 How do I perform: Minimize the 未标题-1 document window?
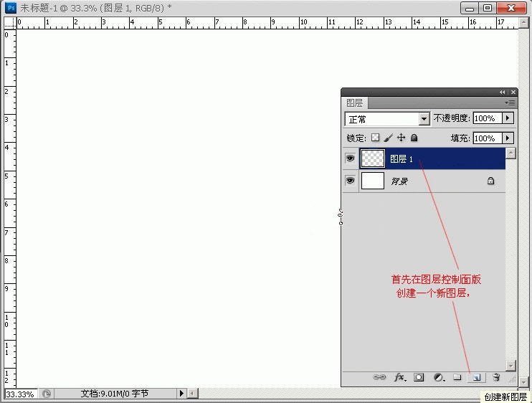(469, 8)
